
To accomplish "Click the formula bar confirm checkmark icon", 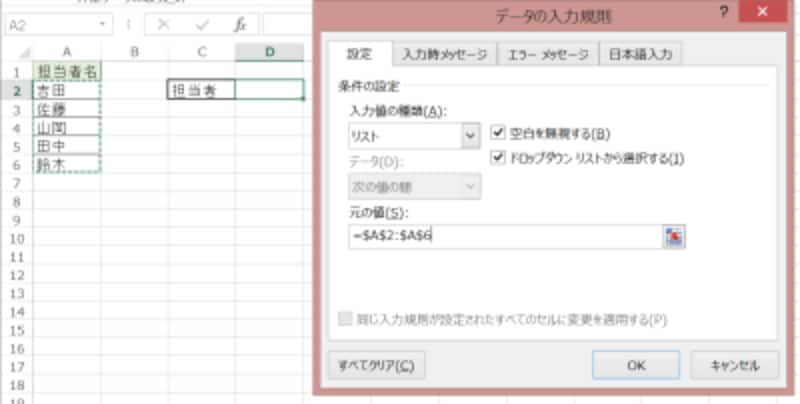I will pyautogui.click(x=203, y=25).
